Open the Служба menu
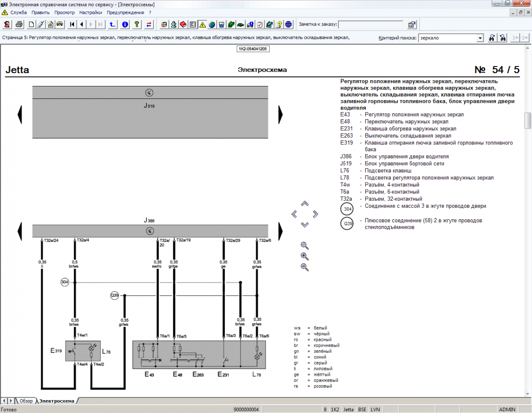The width and height of the screenshot is (532, 413). 18,12
